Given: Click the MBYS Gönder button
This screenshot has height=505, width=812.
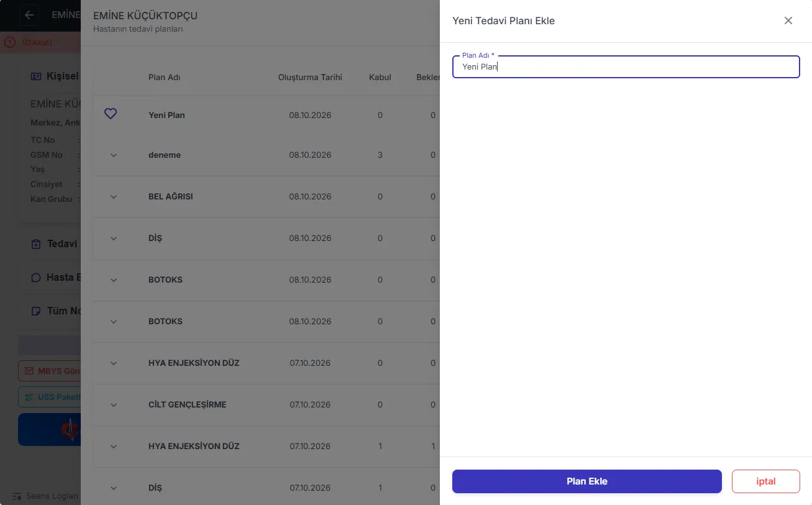Looking at the screenshot, I should (x=50, y=371).
